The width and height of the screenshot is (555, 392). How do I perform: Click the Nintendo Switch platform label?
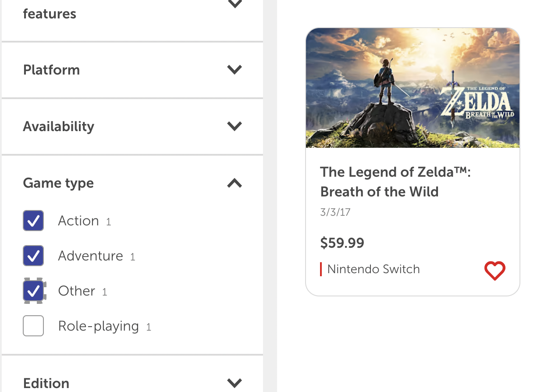coord(374,269)
